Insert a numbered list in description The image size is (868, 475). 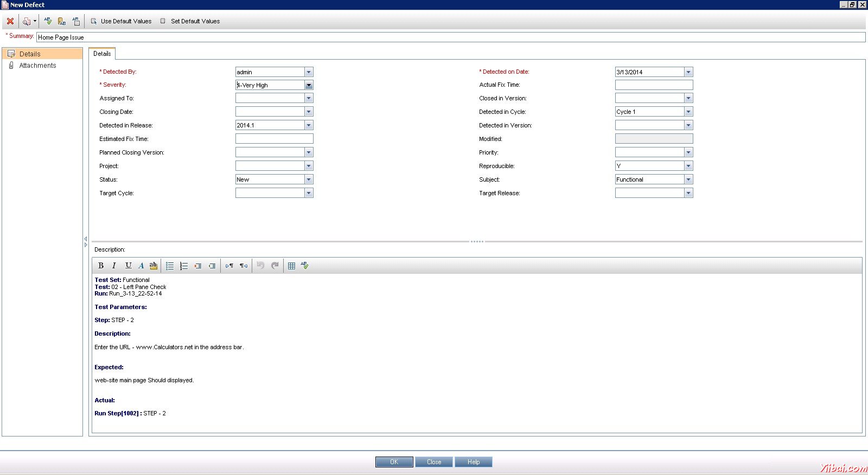point(184,266)
